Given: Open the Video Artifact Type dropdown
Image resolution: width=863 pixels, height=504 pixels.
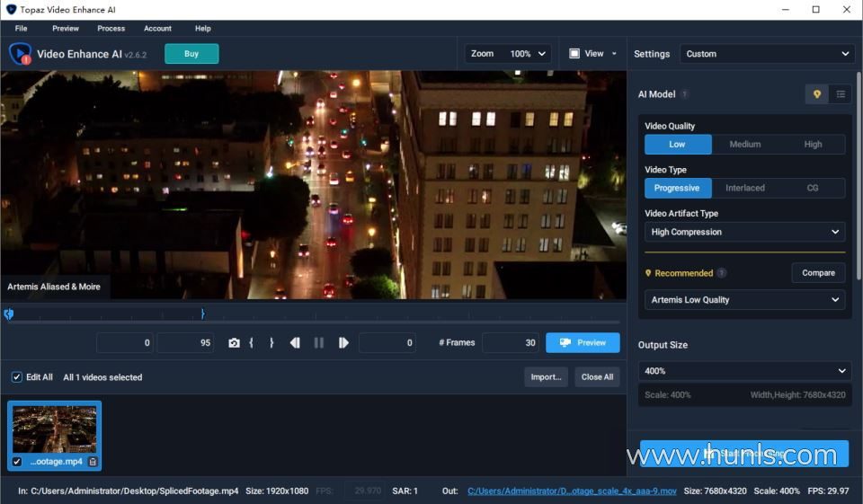Looking at the screenshot, I should [744, 232].
